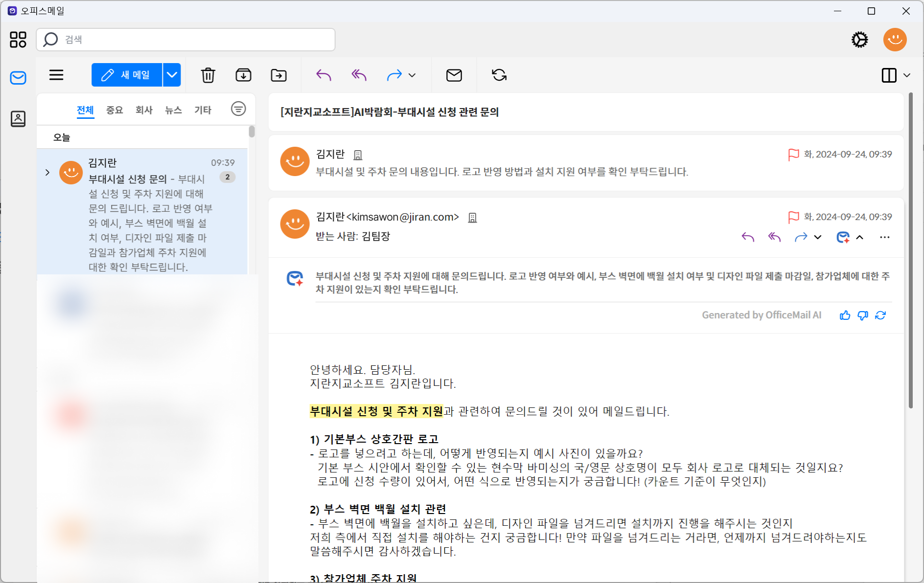Open the mail list filter icon
Screen dimensions: 924x583
pyautogui.click(x=238, y=109)
